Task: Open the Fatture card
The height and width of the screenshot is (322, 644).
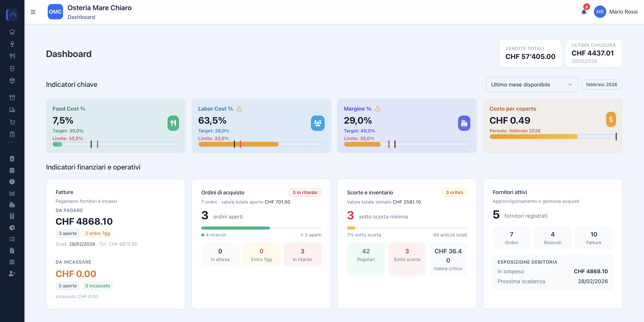Action: (116, 244)
